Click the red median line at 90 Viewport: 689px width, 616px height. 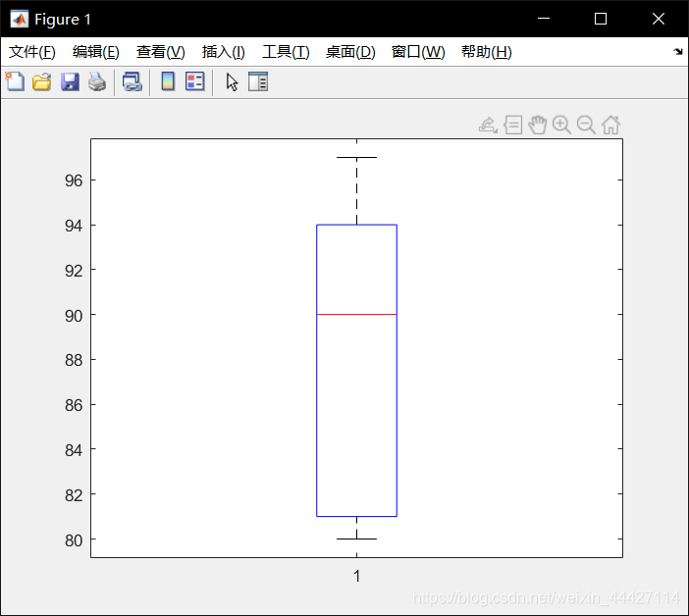357,314
